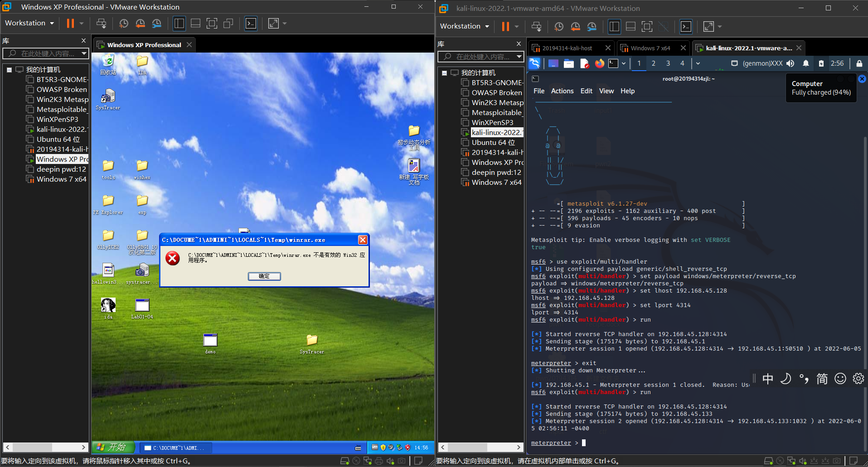Expand power options arrow in kali-linux window
This screenshot has width=868, height=467.
click(x=517, y=26)
